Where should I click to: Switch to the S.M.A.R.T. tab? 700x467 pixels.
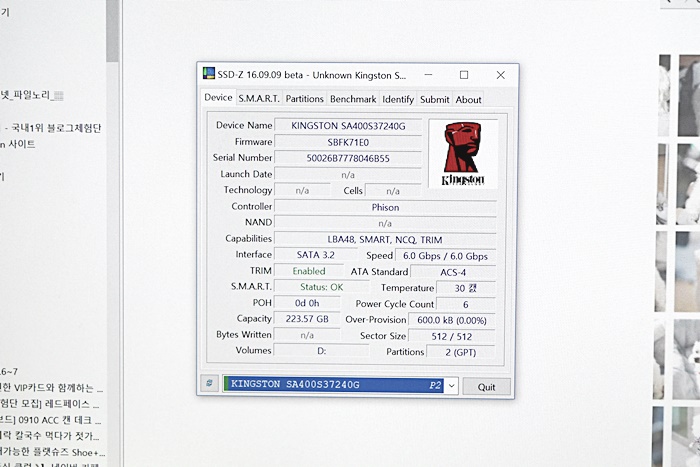(x=258, y=99)
